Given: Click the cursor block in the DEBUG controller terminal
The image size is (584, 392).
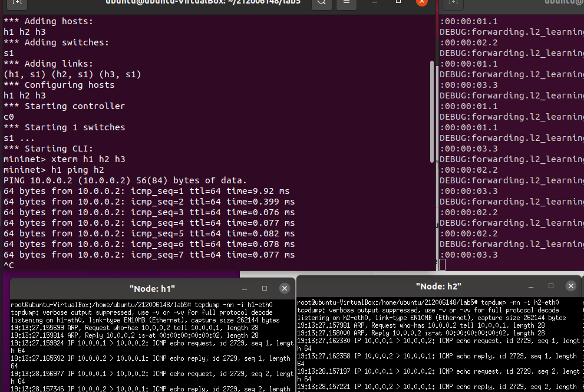Looking at the screenshot, I should pos(443,265).
